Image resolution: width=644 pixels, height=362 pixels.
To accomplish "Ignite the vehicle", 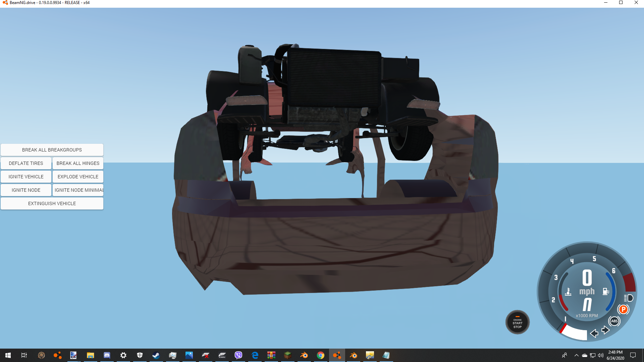I will click(26, 177).
